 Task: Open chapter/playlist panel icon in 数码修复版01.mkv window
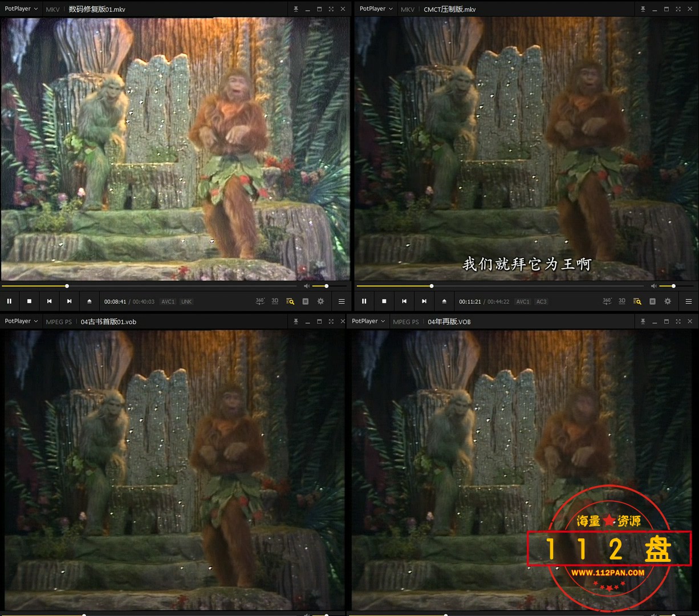[x=305, y=301]
